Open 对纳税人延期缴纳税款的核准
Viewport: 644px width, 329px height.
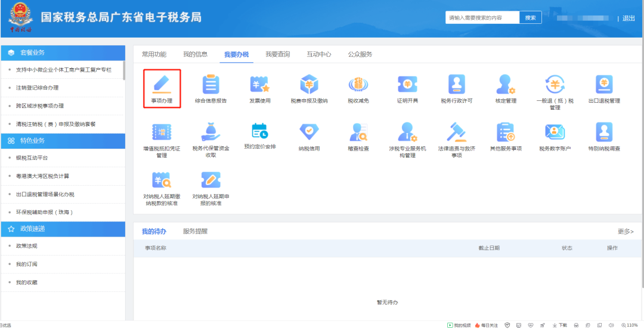tap(162, 189)
